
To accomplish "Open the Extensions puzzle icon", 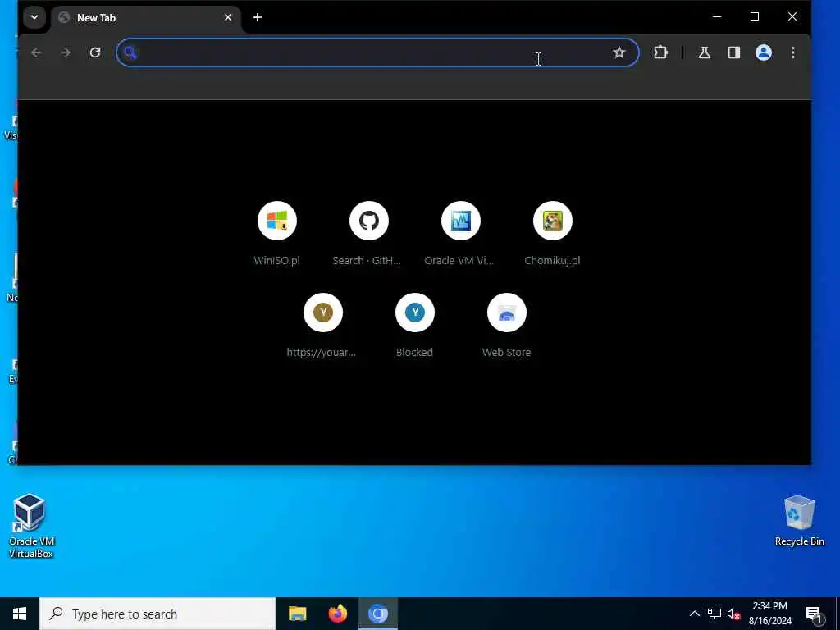I will coord(660,52).
